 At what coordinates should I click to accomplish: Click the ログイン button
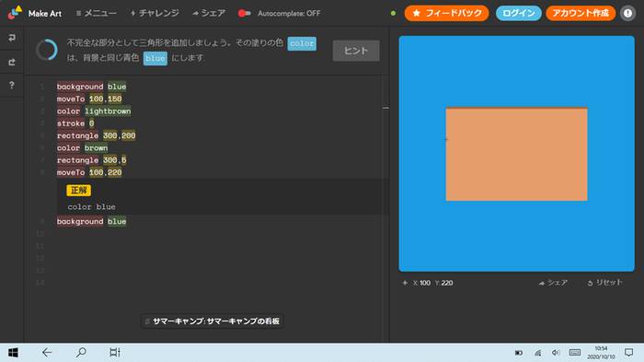pyautogui.click(x=518, y=13)
